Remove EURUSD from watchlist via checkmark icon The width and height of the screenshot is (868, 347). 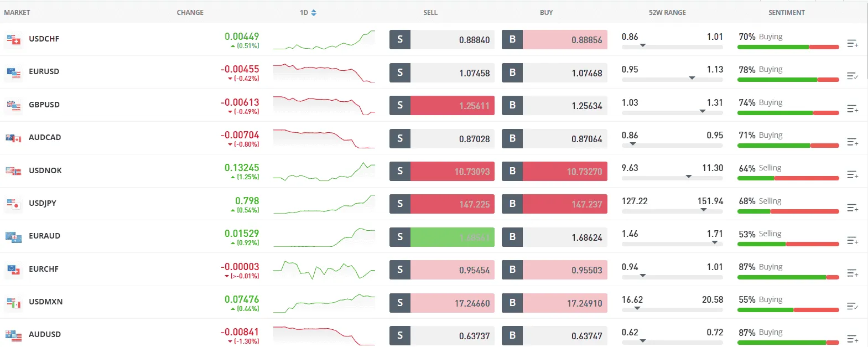853,76
